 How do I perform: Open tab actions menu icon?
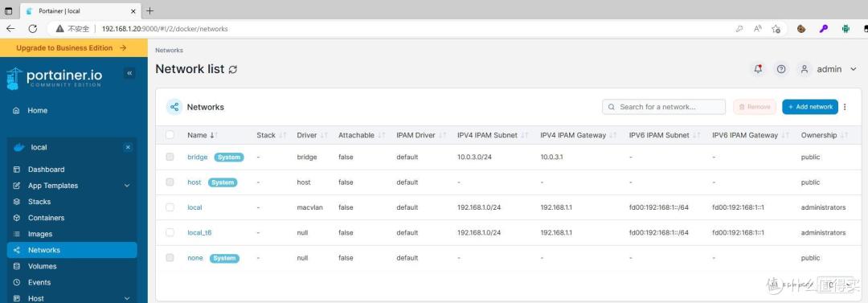[x=8, y=10]
